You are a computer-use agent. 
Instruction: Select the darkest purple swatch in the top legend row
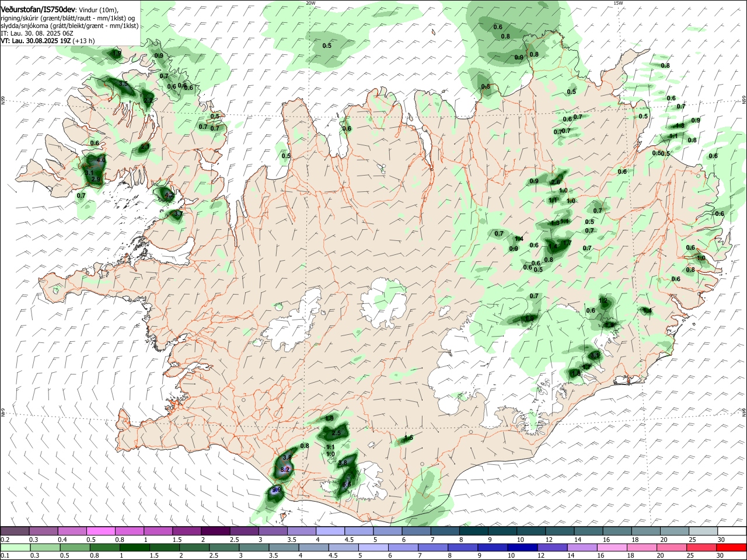point(215,531)
